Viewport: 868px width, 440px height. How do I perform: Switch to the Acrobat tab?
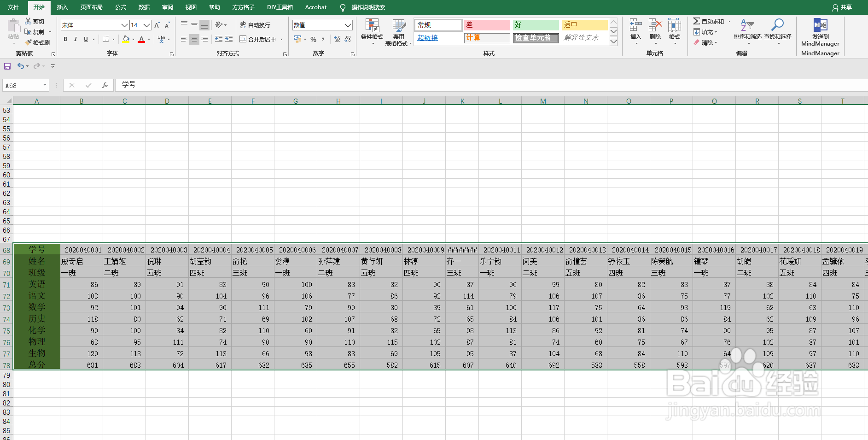(316, 7)
